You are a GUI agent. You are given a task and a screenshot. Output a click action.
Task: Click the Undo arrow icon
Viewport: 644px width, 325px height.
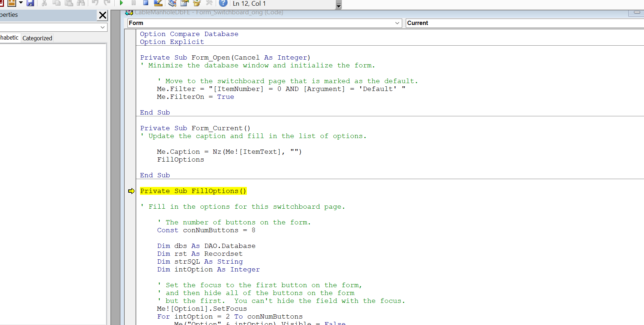point(95,3)
